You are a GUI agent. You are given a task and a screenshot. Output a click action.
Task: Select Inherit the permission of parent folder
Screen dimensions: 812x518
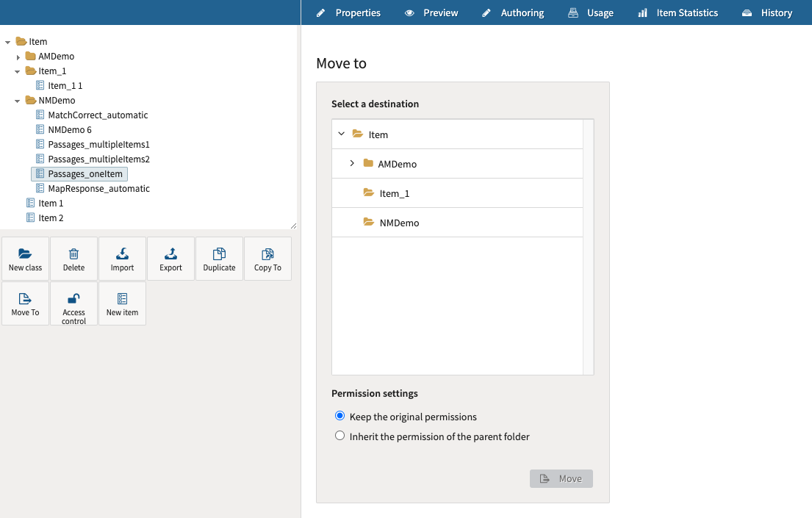click(339, 436)
